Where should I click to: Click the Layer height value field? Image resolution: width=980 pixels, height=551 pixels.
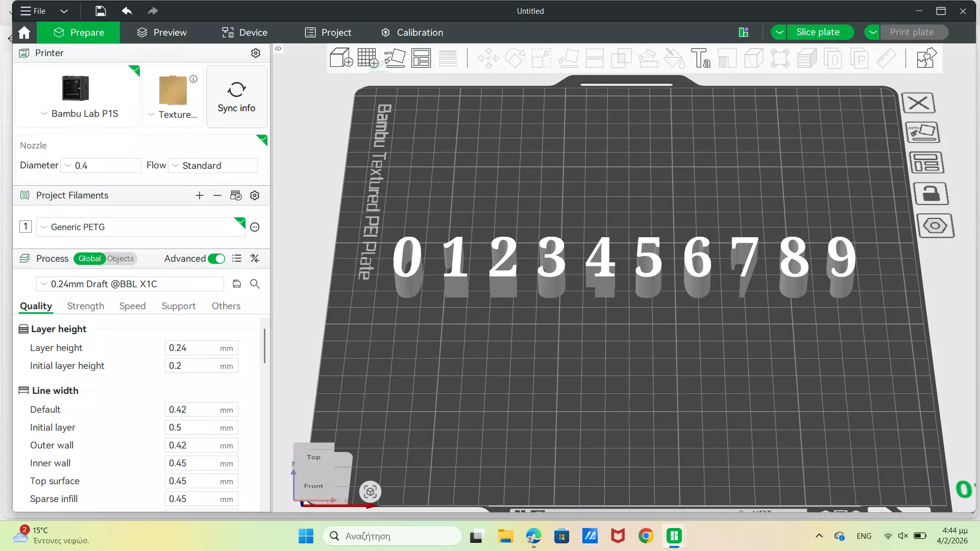(x=201, y=348)
